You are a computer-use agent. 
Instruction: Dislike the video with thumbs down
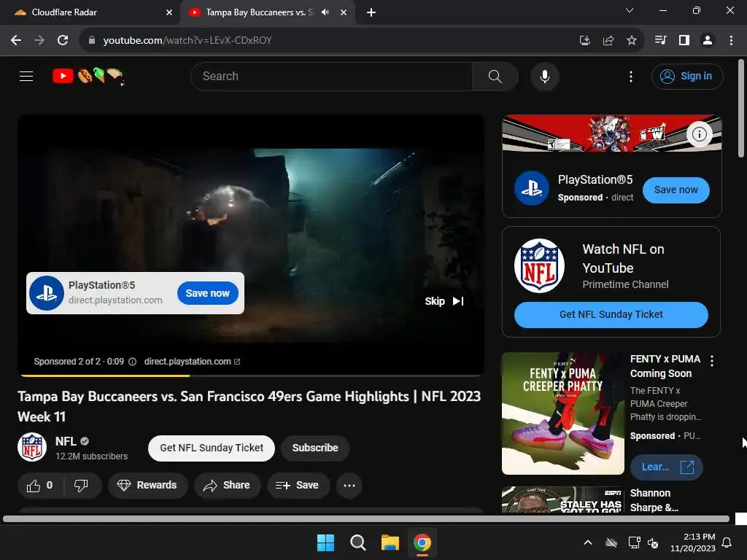[x=82, y=486]
